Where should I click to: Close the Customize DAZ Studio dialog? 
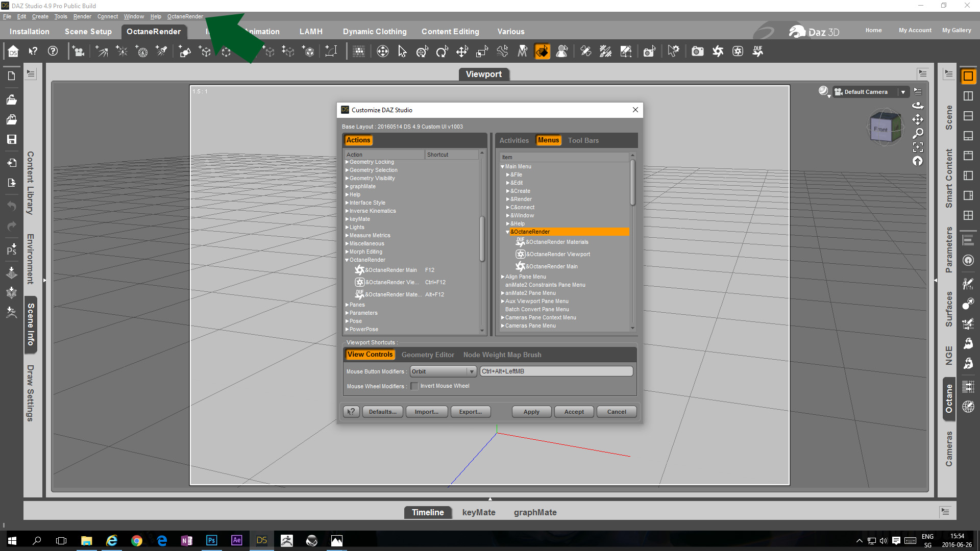[x=635, y=110]
